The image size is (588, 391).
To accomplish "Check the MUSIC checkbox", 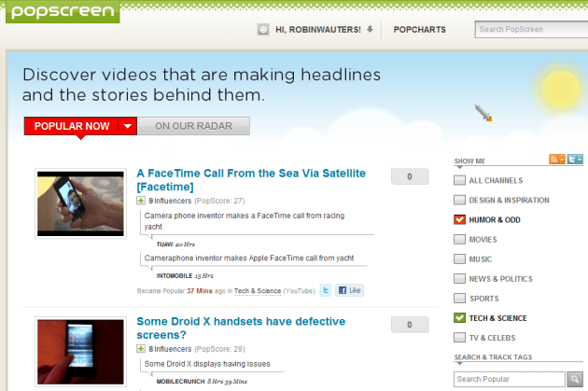I will click(x=459, y=259).
